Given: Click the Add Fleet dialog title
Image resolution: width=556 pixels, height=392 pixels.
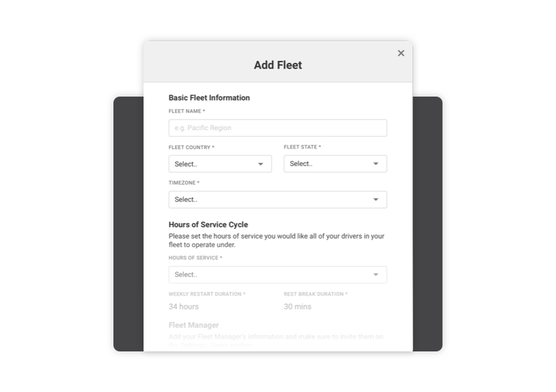Looking at the screenshot, I should (x=278, y=65).
